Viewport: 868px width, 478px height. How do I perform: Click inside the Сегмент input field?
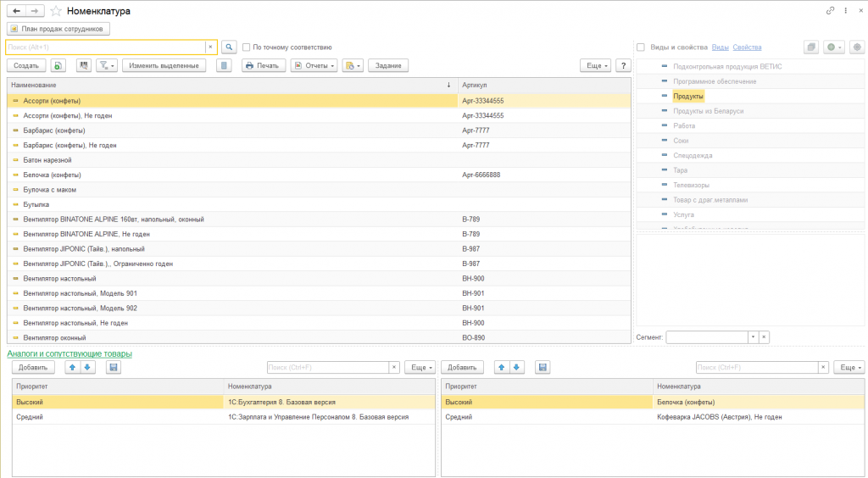(x=706, y=337)
